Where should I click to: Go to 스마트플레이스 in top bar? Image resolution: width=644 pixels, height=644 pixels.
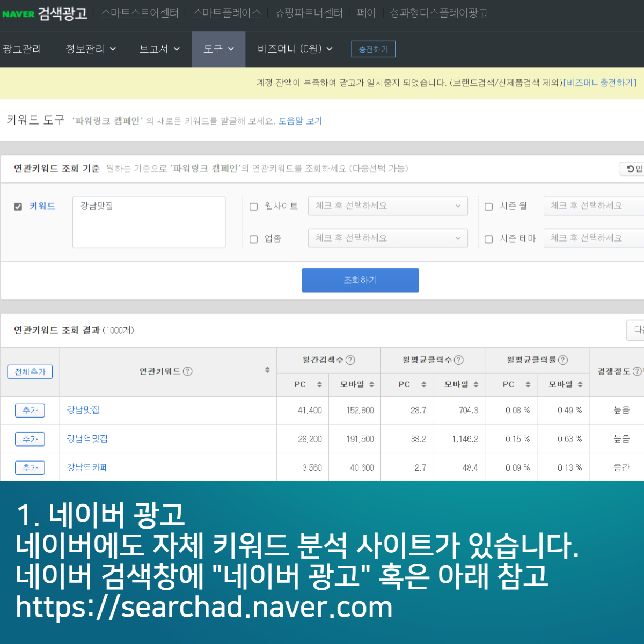pos(227,13)
